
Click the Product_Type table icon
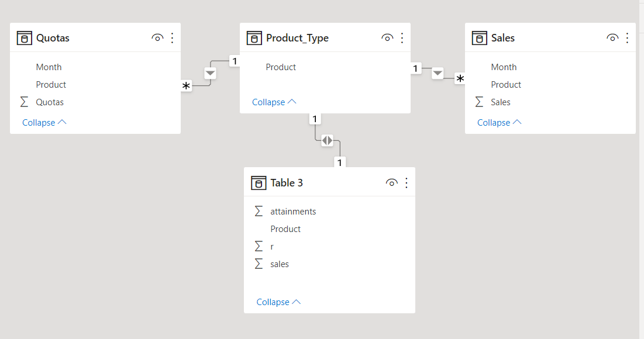point(254,38)
